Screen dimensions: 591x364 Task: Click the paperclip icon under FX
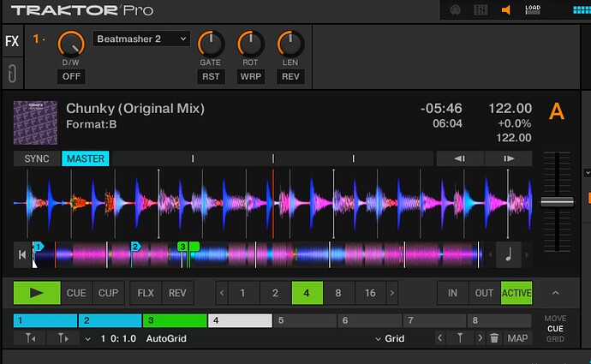[x=12, y=72]
